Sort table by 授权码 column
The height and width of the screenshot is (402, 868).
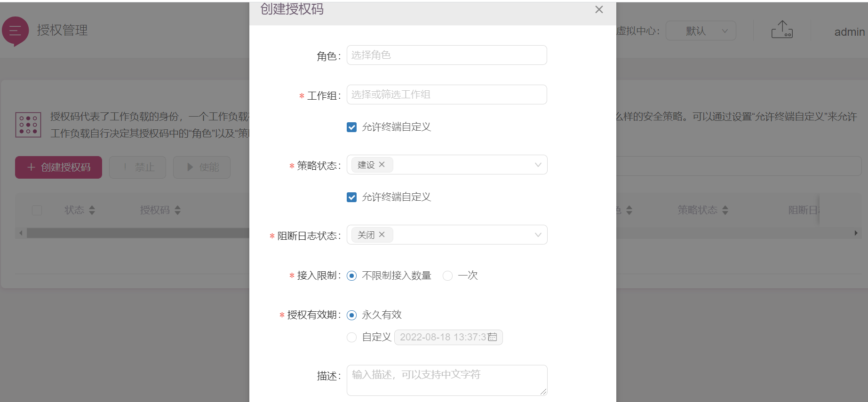coord(177,210)
